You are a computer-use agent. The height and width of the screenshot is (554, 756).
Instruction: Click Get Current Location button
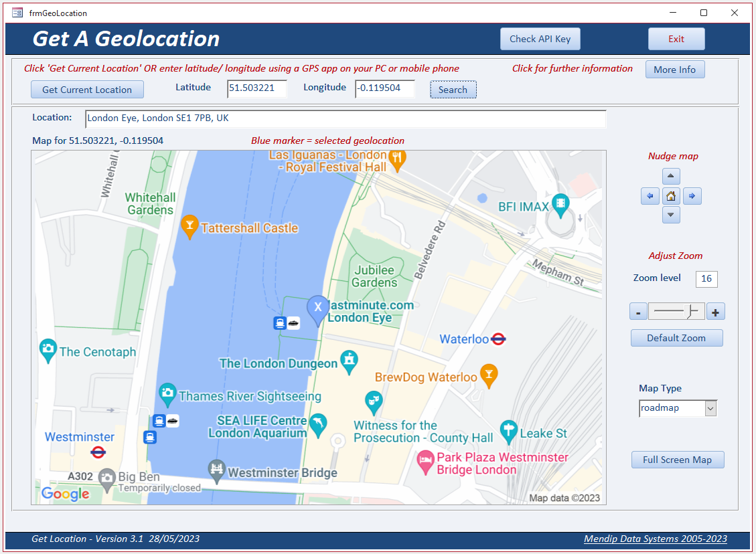tap(87, 90)
